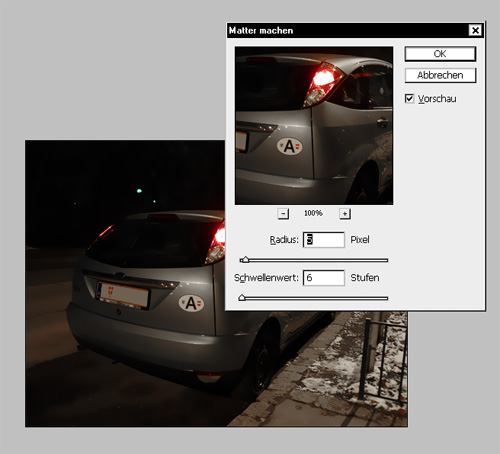
Task: Click the Schwellenwert input field
Action: point(324,278)
